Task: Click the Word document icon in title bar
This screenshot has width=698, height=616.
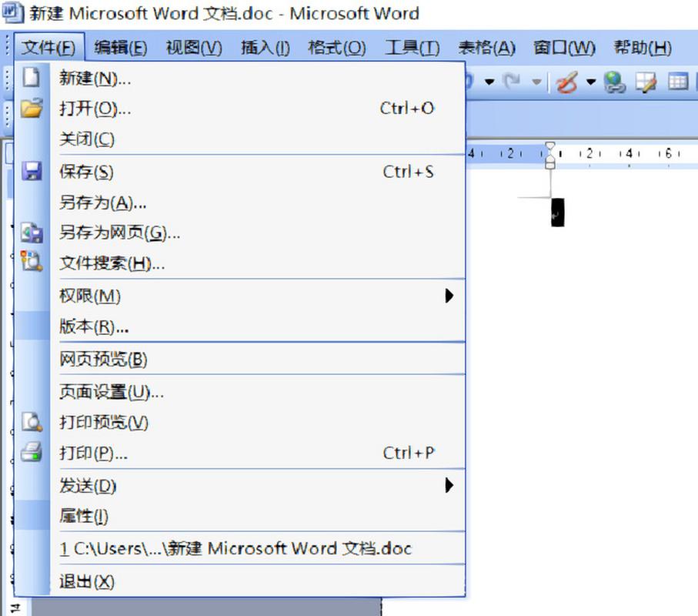Action: 12,13
